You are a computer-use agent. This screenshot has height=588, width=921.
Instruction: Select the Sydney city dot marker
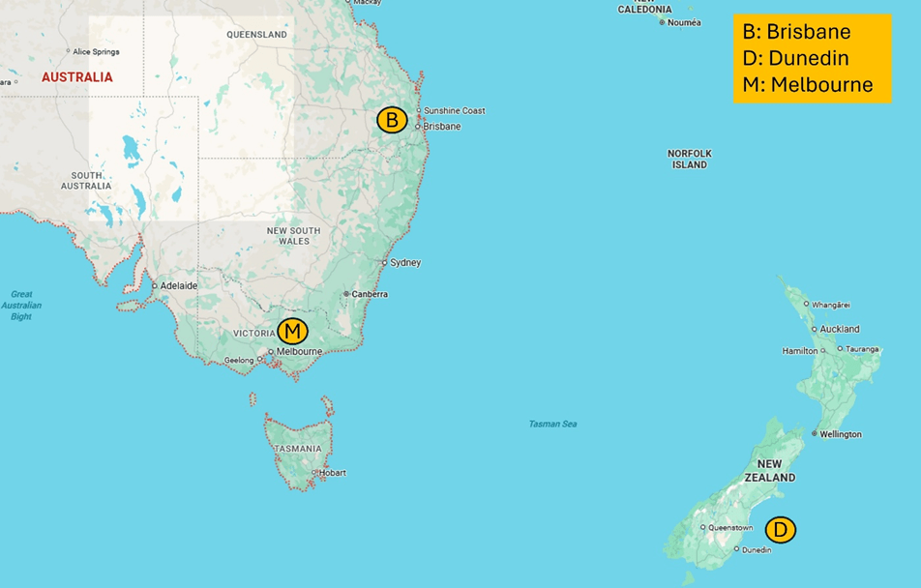384,263
